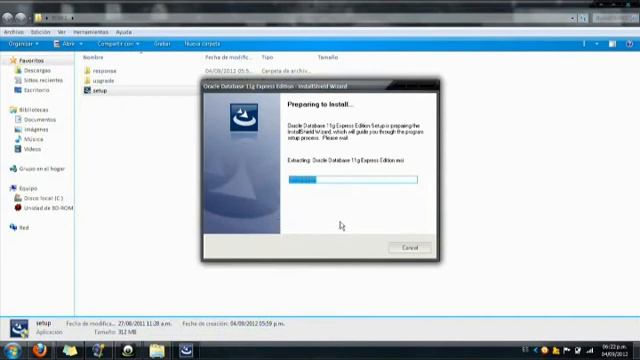Open the Ver menu
Image resolution: width=640 pixels, height=360 pixels.
coord(62,32)
